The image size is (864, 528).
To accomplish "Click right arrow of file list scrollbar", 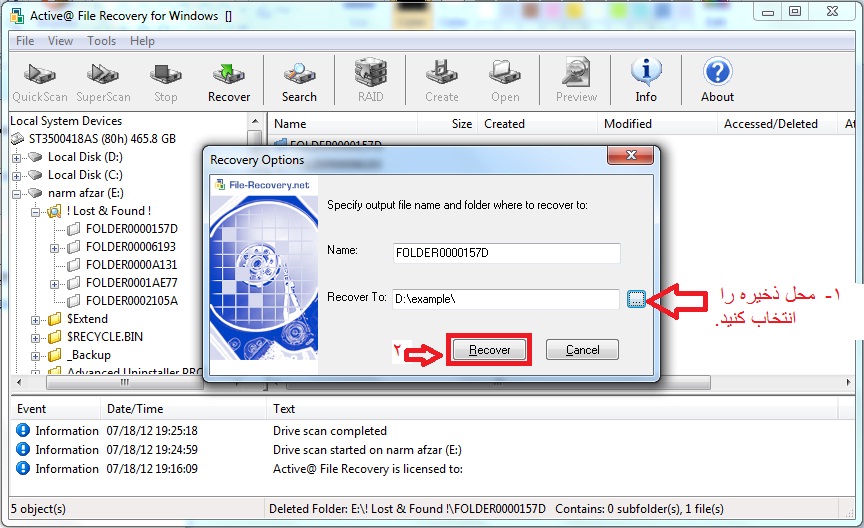I will click(x=848, y=382).
